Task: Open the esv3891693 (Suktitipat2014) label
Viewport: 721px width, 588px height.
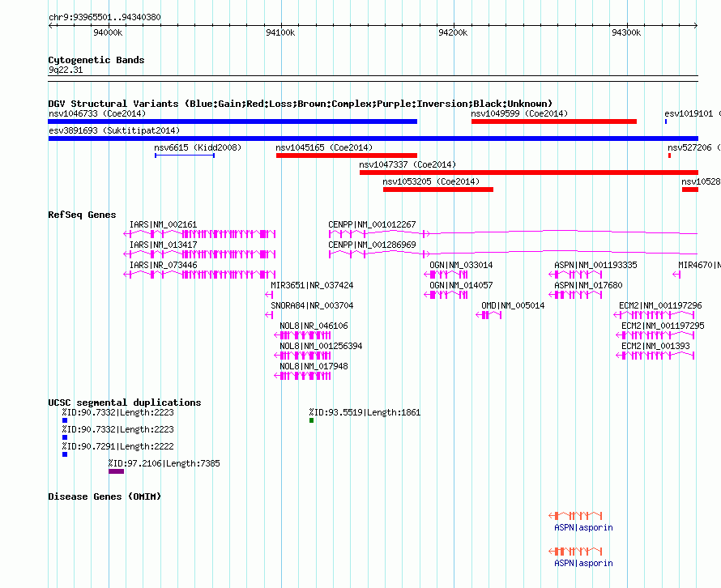Action: [114, 130]
